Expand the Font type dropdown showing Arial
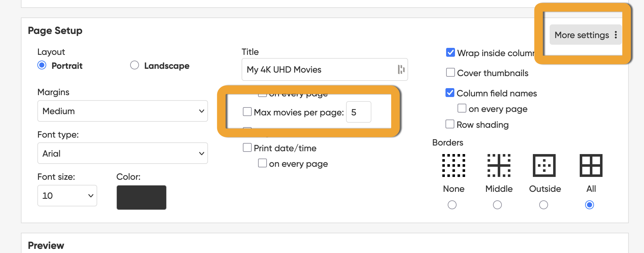This screenshot has height=253, width=644. [x=123, y=153]
